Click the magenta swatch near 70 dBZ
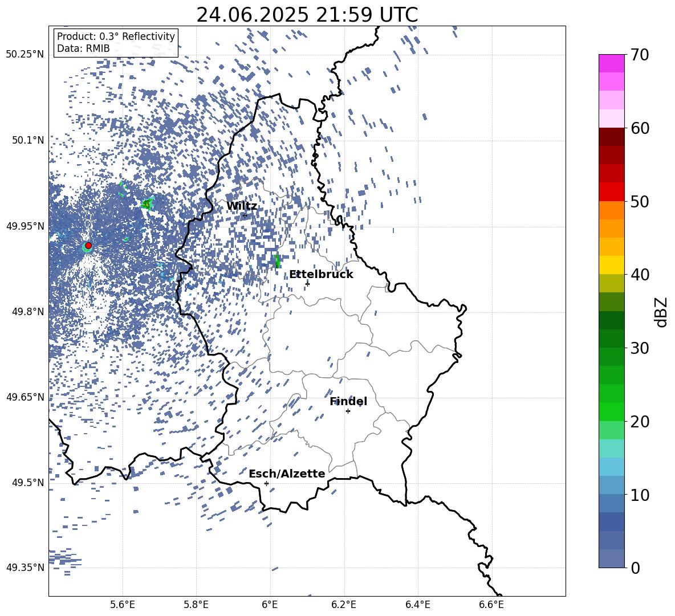This screenshot has height=616, width=675. (x=612, y=63)
